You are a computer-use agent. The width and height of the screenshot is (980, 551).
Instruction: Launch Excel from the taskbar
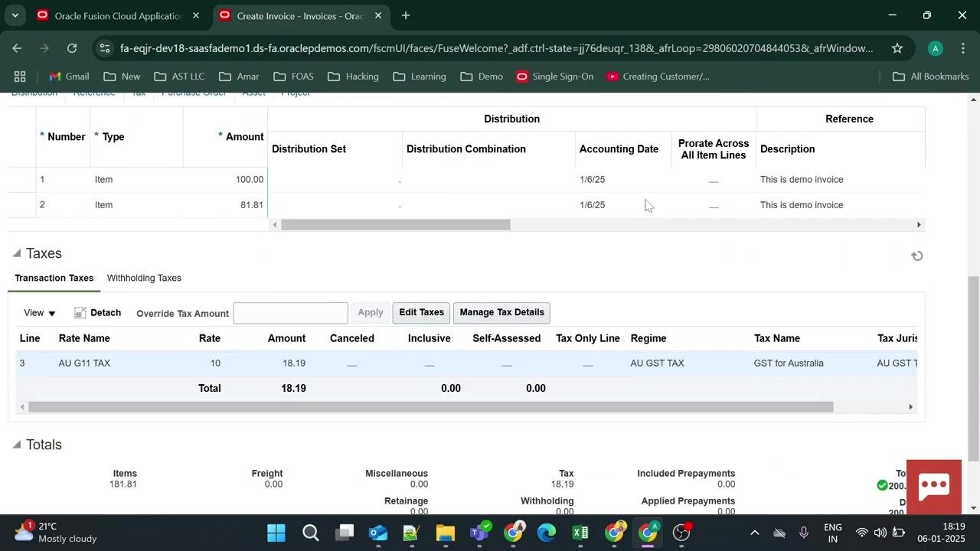pyautogui.click(x=580, y=533)
